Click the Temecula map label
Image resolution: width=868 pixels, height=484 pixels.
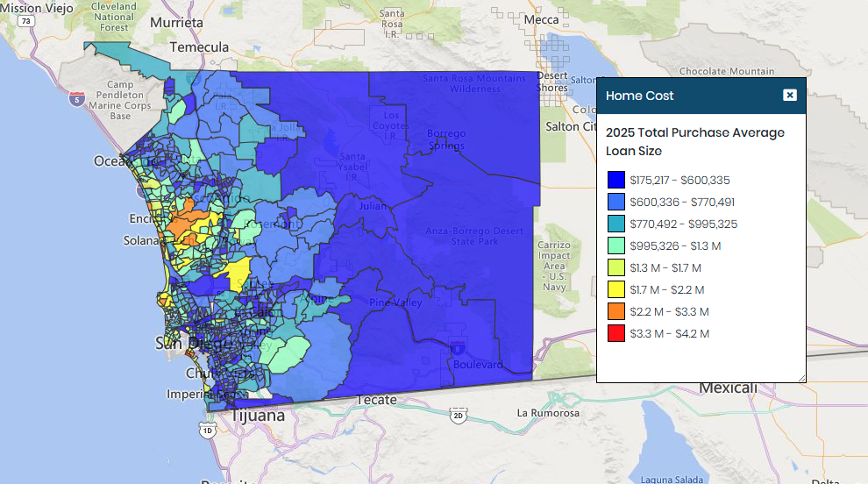[x=199, y=47]
